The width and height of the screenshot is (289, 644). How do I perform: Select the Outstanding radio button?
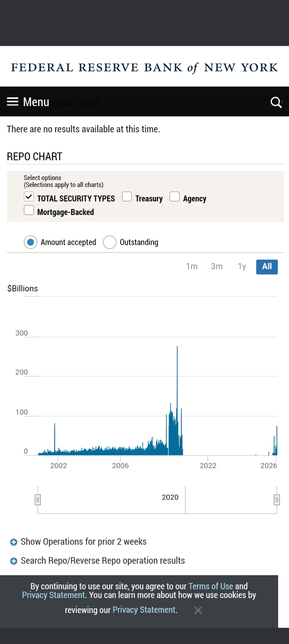pyautogui.click(x=110, y=242)
